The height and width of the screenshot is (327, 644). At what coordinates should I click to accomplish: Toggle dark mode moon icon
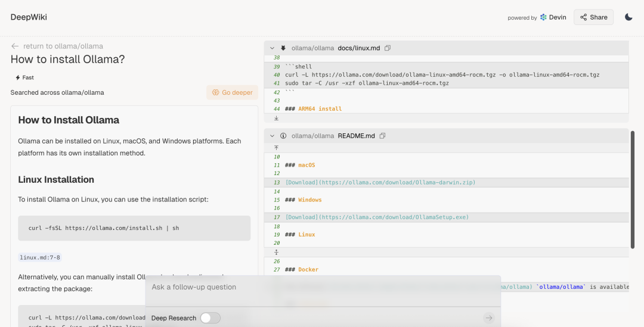tap(628, 17)
